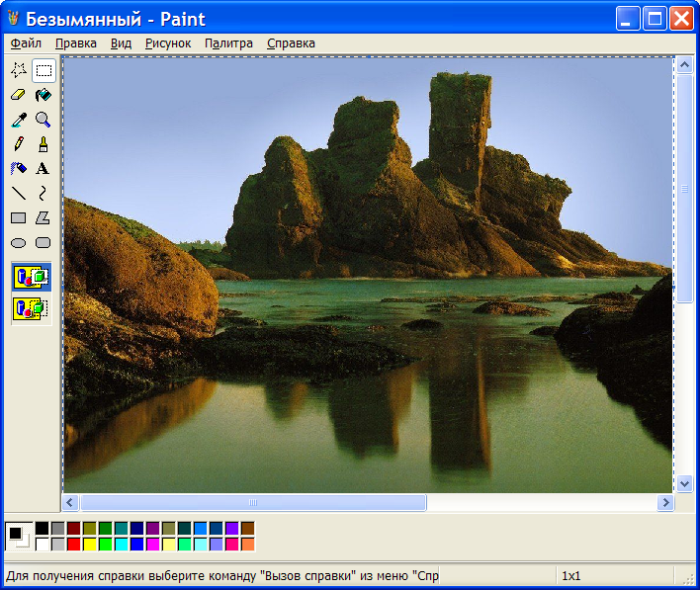Image resolution: width=700 pixels, height=590 pixels.
Task: Enable transparent selection mode option
Action: pyautogui.click(x=32, y=308)
